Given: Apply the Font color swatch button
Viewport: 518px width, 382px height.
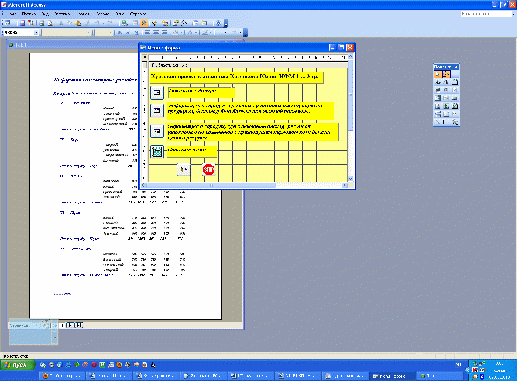Looking at the screenshot, I should 190,32.
